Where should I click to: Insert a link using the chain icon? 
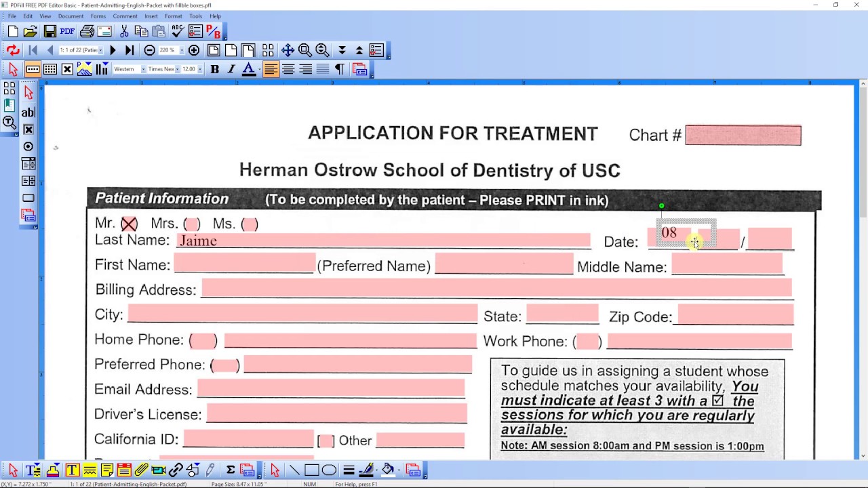176,470
